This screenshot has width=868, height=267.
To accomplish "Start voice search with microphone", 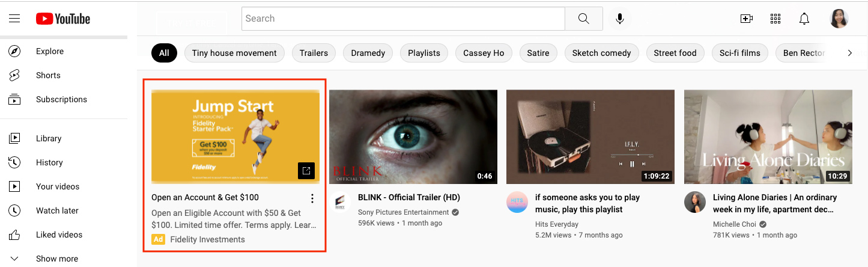I will pos(620,19).
